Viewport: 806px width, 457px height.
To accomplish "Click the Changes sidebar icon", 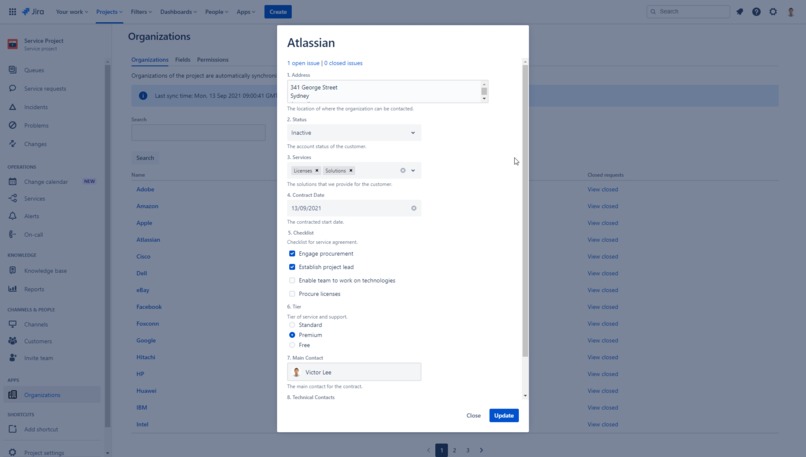I will coord(13,143).
